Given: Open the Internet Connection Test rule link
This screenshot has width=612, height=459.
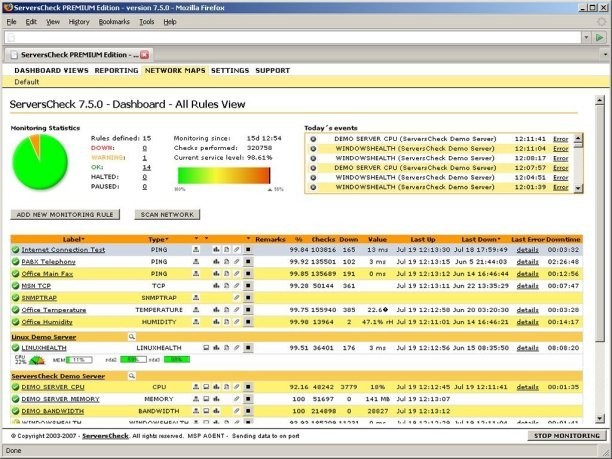Looking at the screenshot, I should click(x=63, y=249).
